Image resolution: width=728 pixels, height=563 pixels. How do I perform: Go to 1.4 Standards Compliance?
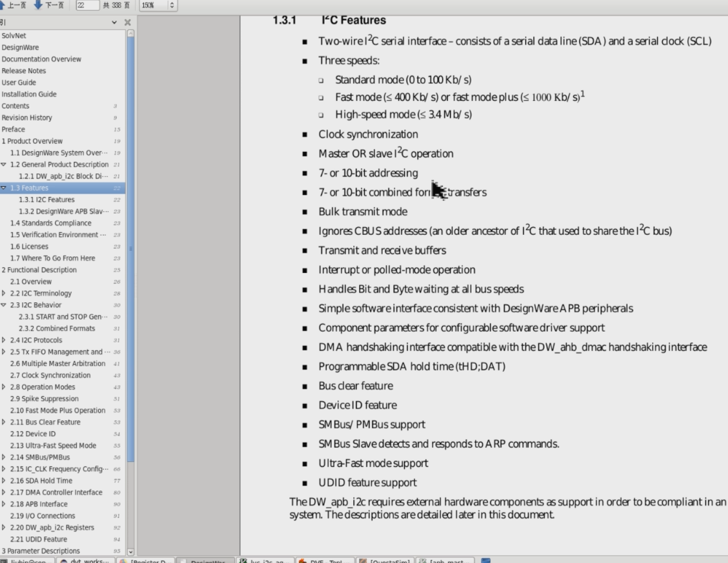point(51,223)
